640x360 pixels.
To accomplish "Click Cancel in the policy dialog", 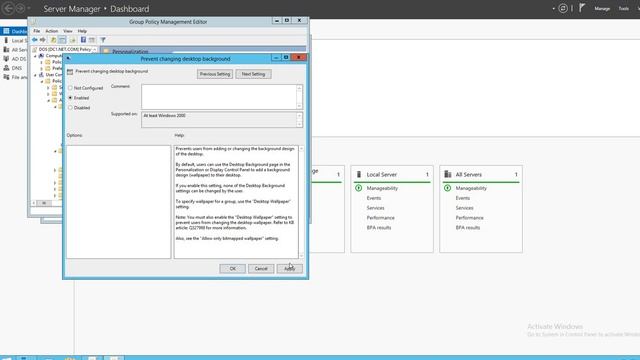I will pyautogui.click(x=261, y=269).
